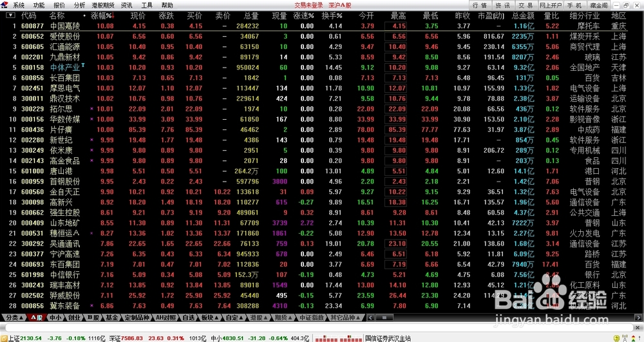Switch to the B股 tab
The width and height of the screenshot is (644, 342).
click(x=93, y=318)
